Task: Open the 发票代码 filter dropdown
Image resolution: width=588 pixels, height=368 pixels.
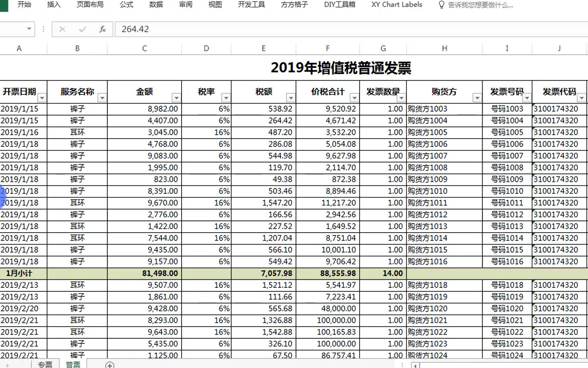Action: point(581,98)
